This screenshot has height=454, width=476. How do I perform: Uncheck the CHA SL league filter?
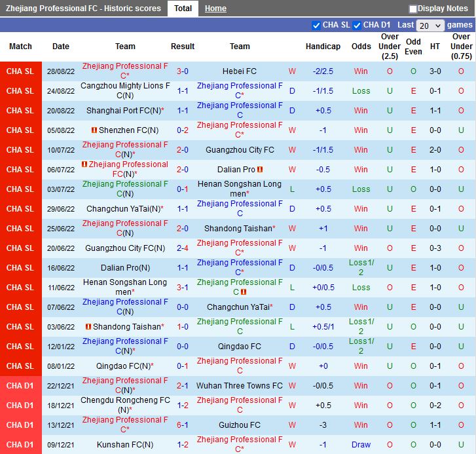point(317,25)
